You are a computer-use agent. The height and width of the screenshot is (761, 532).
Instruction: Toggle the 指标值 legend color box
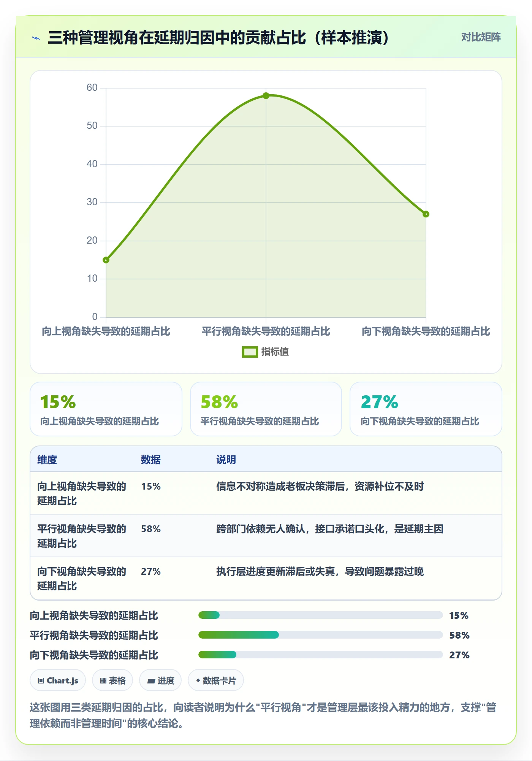point(250,352)
